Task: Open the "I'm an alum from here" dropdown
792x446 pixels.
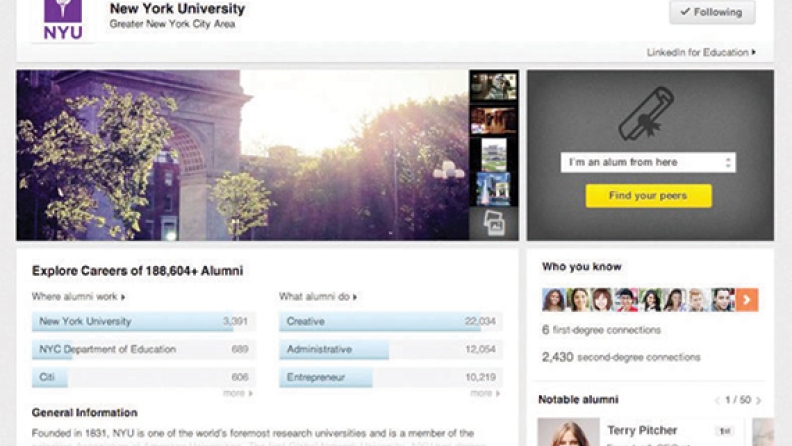Action: point(648,163)
